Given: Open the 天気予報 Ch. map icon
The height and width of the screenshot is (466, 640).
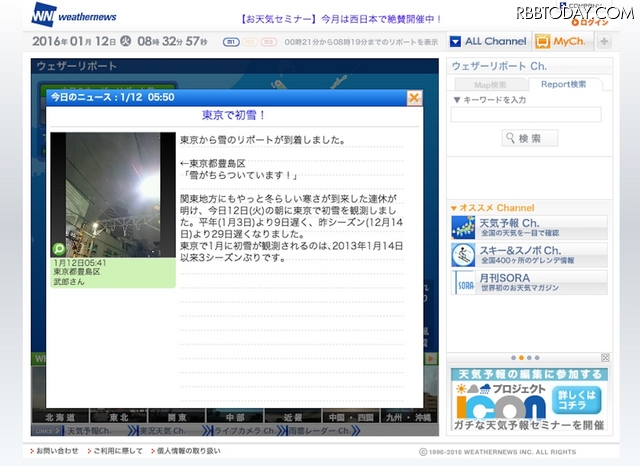Looking at the screenshot, I should click(x=462, y=227).
